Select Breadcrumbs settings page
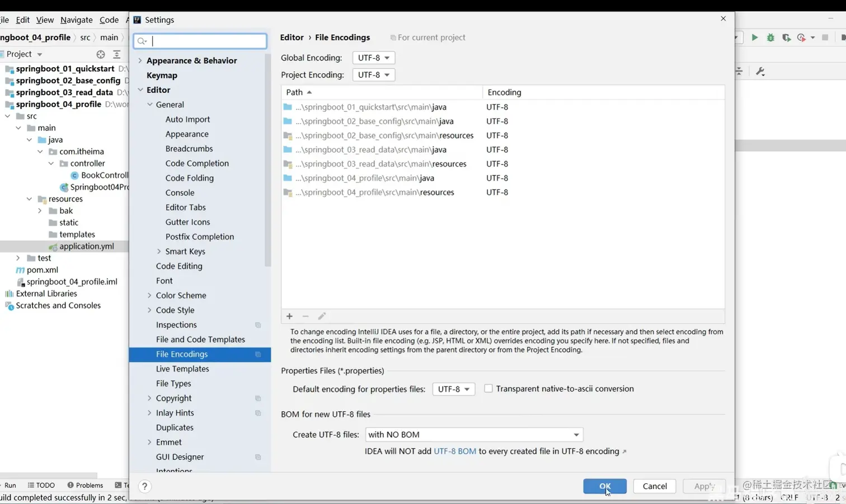846x504 pixels. (189, 149)
